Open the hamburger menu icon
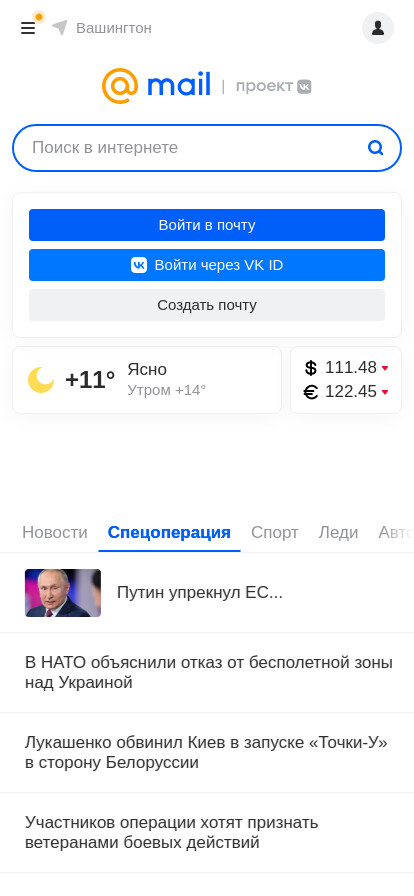Image resolution: width=414 pixels, height=896 pixels. [28, 28]
